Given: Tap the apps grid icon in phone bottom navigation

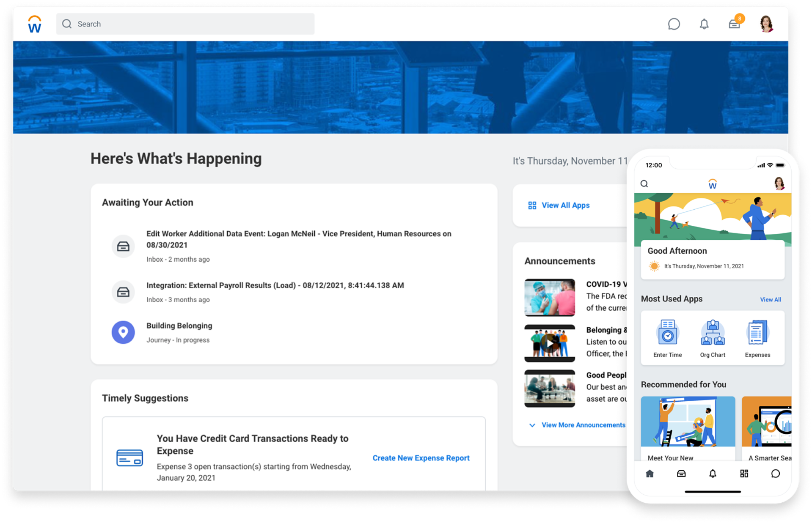Looking at the screenshot, I should click(x=744, y=474).
